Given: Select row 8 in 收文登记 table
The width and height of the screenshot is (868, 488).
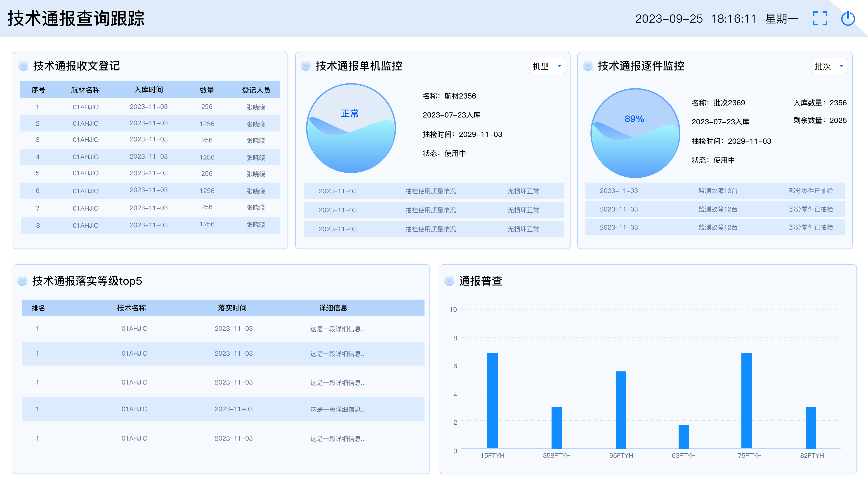Looking at the screenshot, I should (x=150, y=225).
